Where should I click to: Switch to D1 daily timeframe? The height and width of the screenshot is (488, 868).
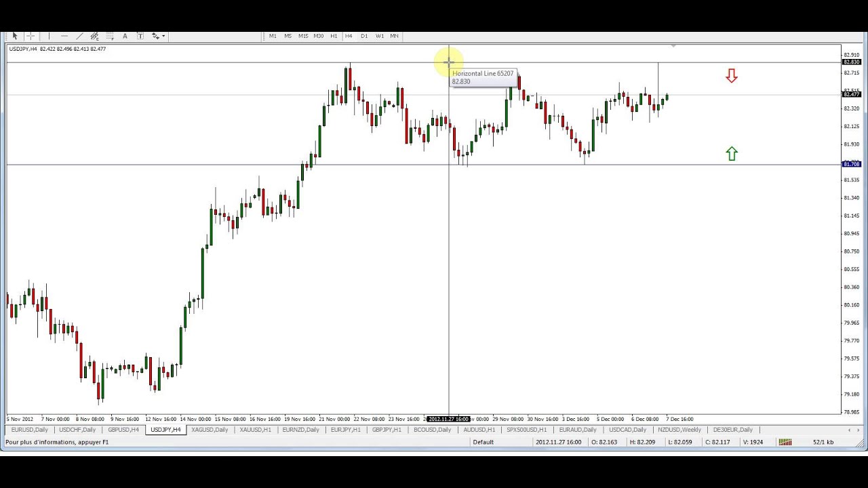[364, 36]
